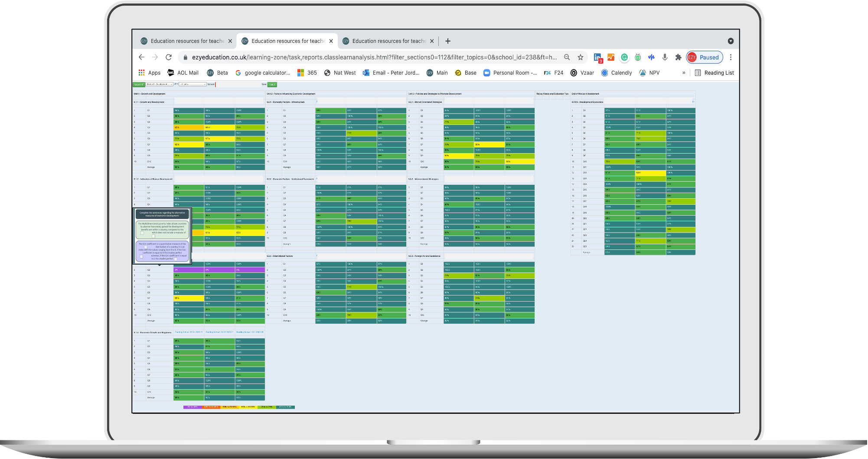868x459 pixels.
Task: Expand the 'All units' unit dropdown
Action: [192, 84]
